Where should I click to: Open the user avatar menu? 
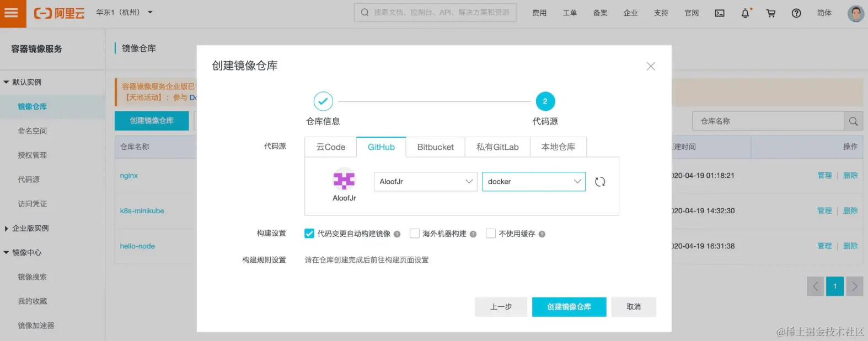(856, 13)
